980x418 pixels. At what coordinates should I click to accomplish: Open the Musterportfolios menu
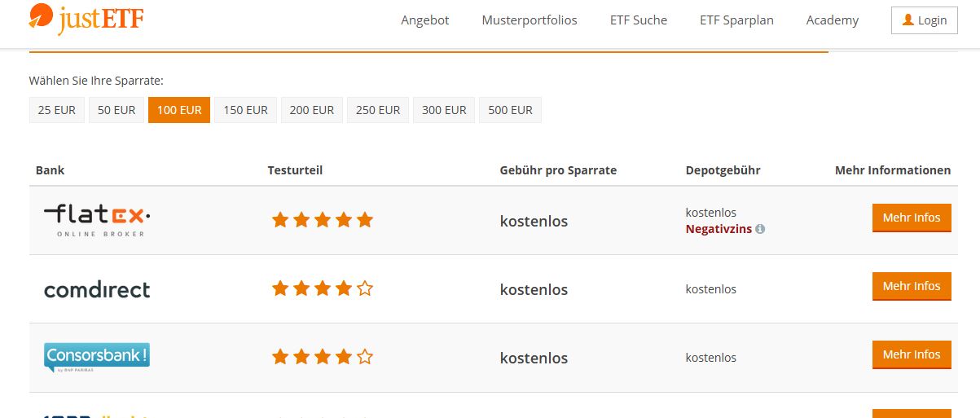click(529, 20)
